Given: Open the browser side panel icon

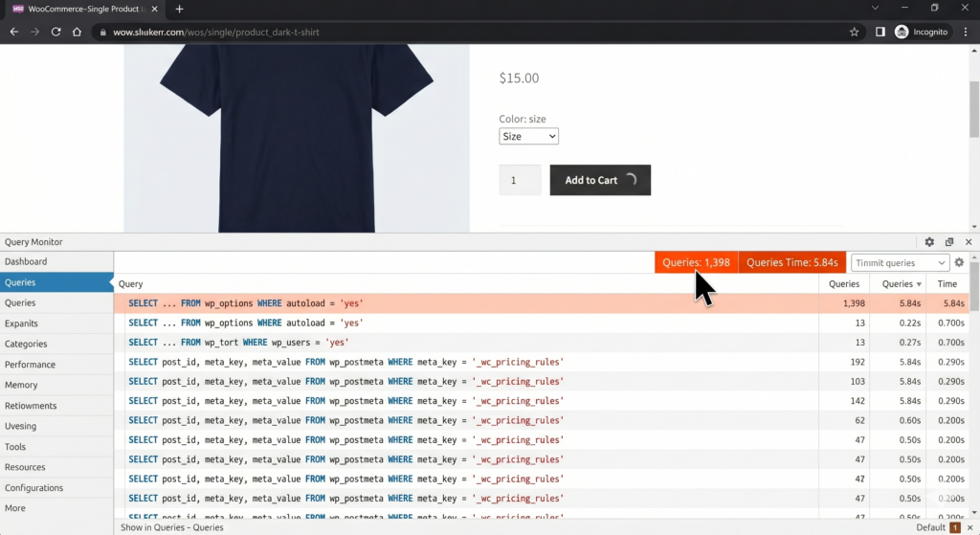Looking at the screenshot, I should point(880,32).
